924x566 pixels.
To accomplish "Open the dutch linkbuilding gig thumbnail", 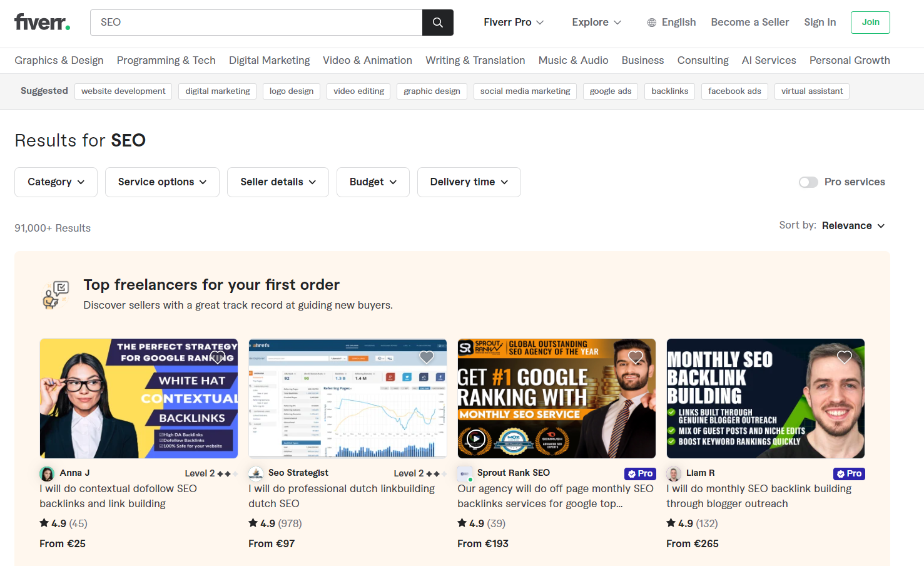I will pyautogui.click(x=348, y=398).
